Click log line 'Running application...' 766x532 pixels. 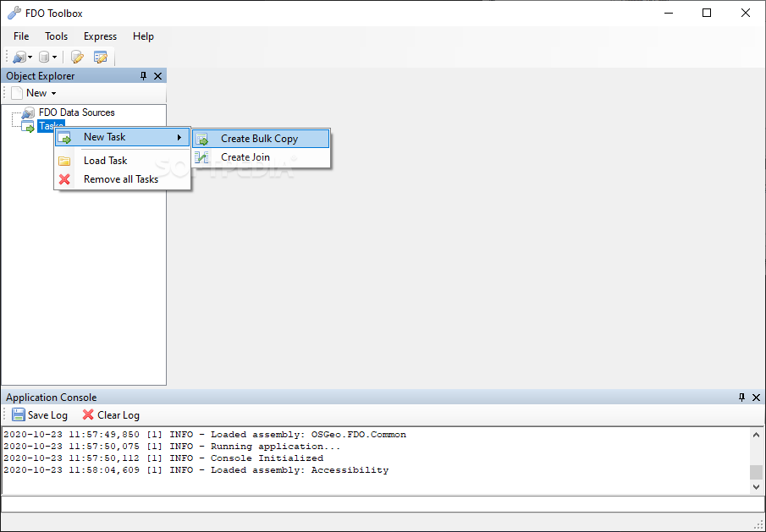pos(172,446)
